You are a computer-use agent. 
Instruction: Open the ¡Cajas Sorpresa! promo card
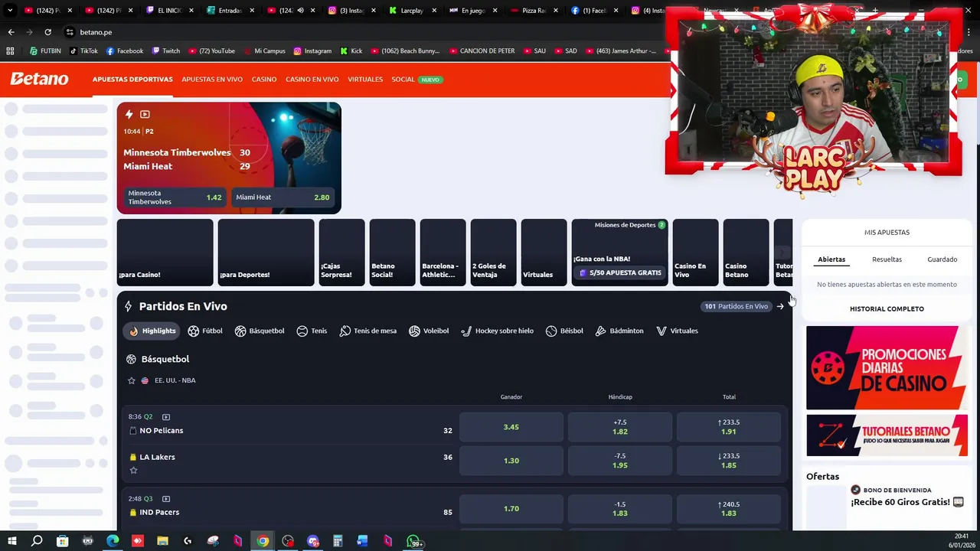point(341,253)
